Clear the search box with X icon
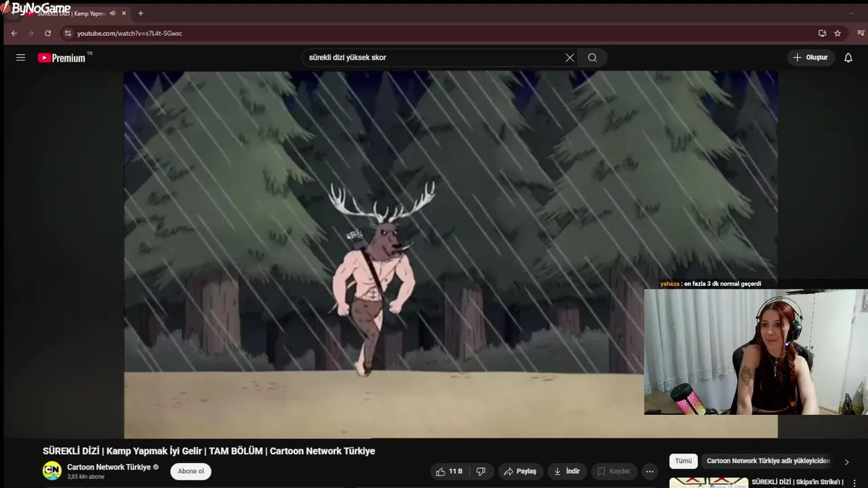The height and width of the screenshot is (488, 868). [570, 58]
